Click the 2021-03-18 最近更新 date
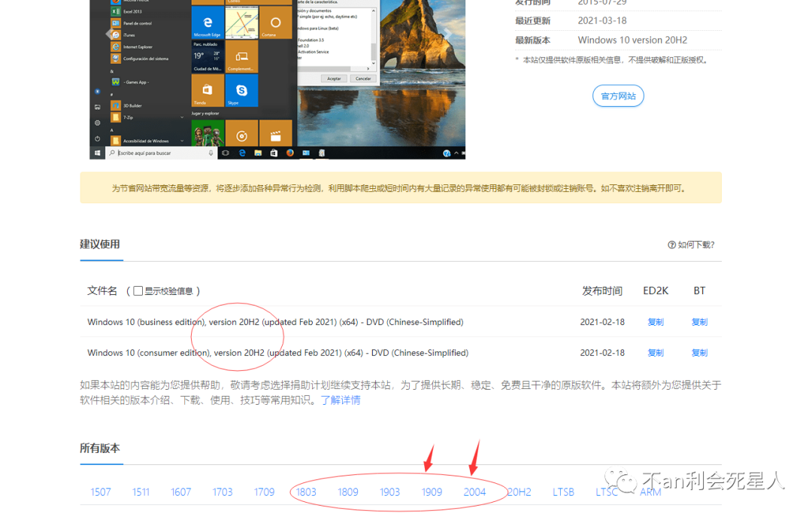 [602, 21]
